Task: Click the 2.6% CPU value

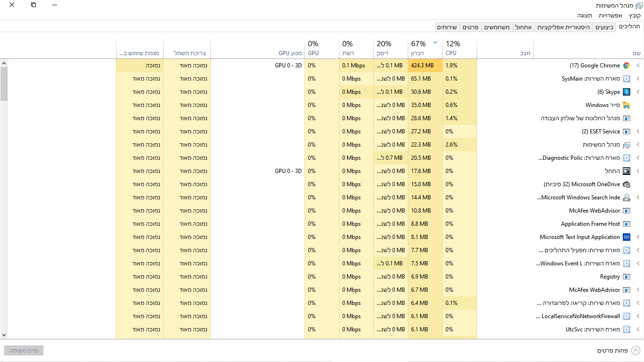Action: pos(451,145)
